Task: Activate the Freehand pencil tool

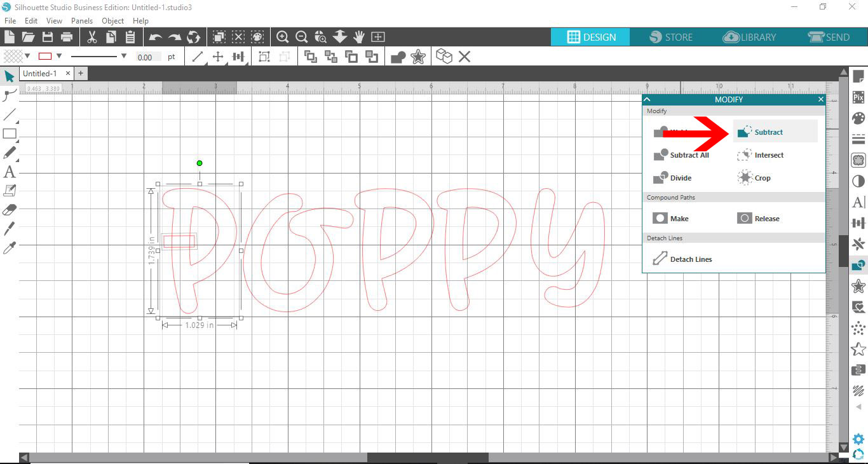Action: pyautogui.click(x=9, y=153)
